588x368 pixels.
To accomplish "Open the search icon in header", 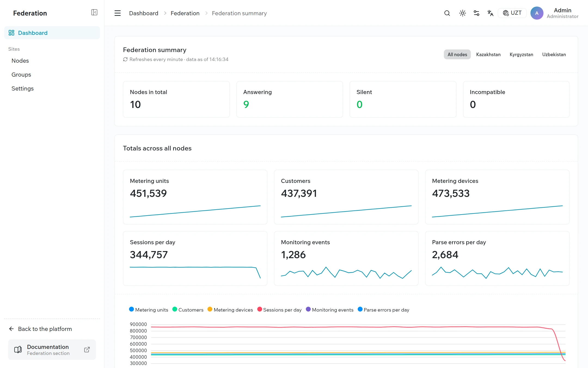I will [447, 13].
